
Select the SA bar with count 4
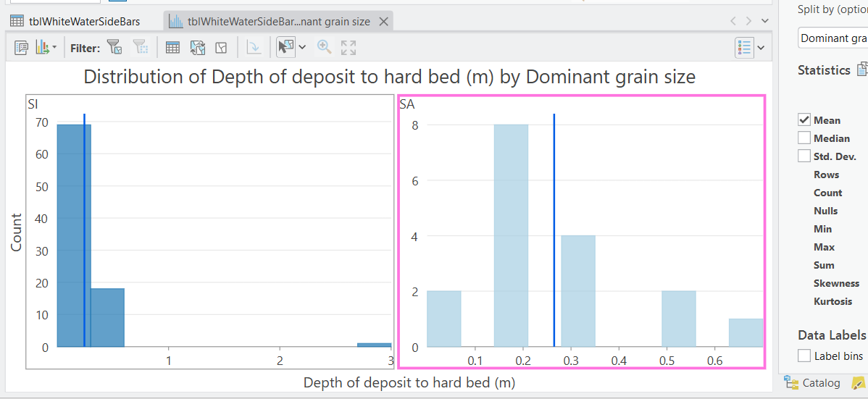(578, 292)
